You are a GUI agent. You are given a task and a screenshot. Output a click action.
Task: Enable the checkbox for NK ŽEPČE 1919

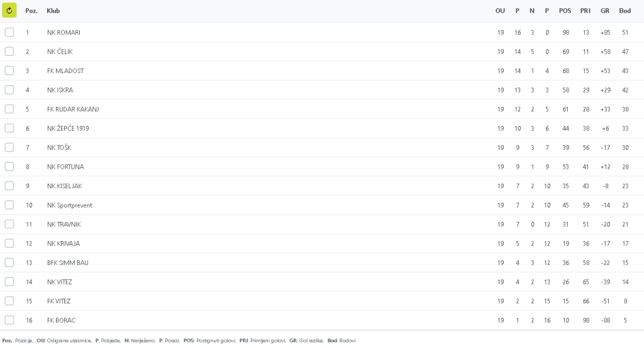point(9,128)
